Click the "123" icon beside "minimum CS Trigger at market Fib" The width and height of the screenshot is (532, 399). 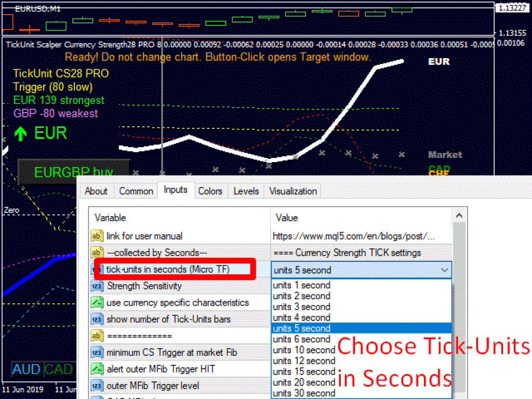[97, 352]
